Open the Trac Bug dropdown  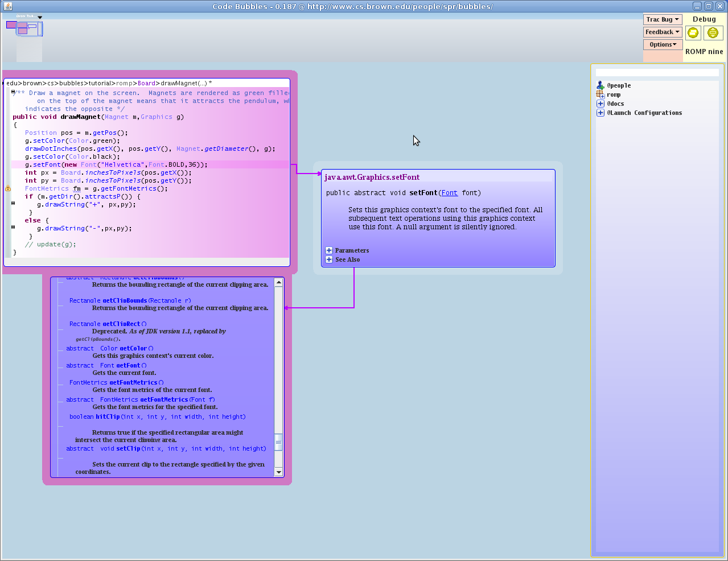tap(663, 19)
